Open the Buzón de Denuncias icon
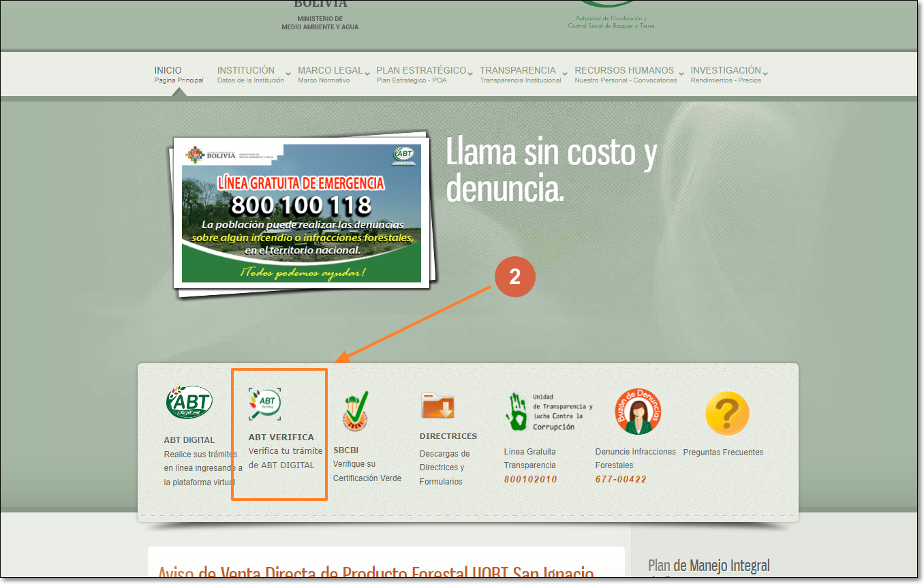The height and width of the screenshot is (584, 924). [x=638, y=412]
